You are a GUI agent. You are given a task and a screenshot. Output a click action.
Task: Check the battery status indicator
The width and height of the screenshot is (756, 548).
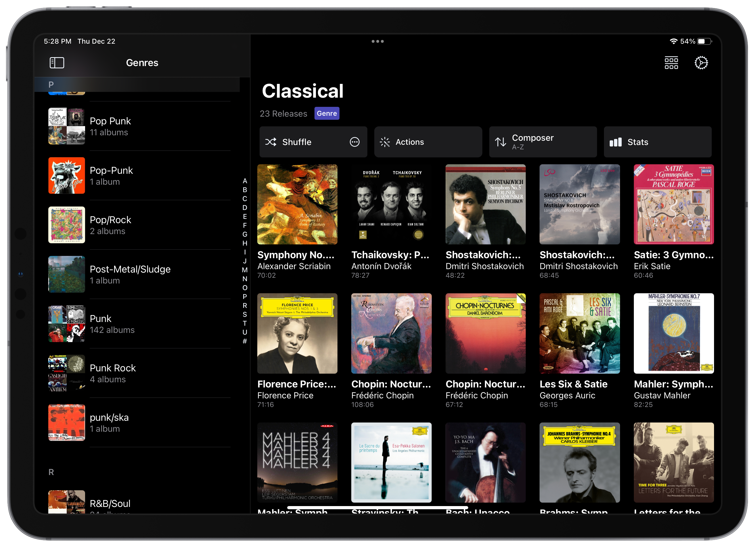(704, 41)
